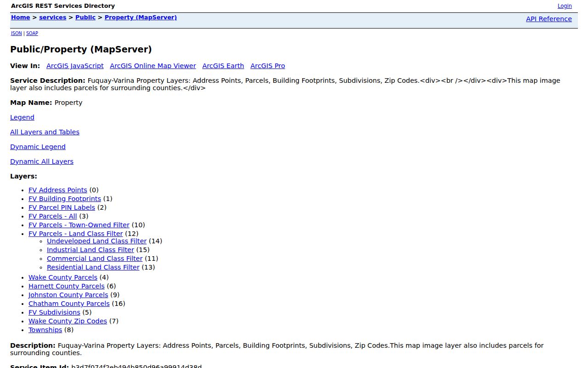Open FV Address Points layer
The image size is (588, 368).
[x=58, y=190]
